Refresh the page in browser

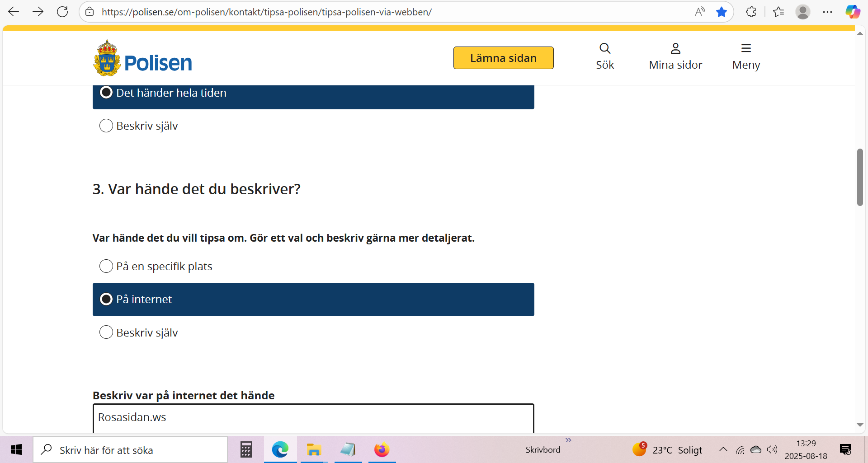tap(62, 12)
